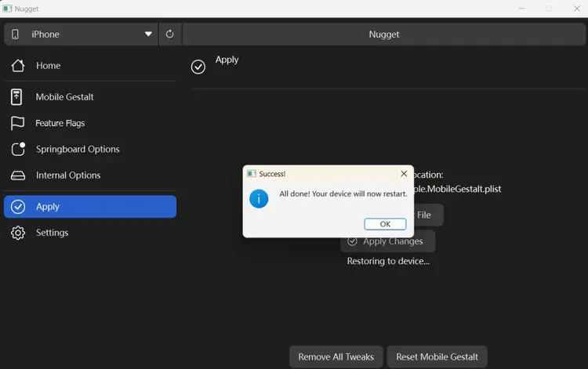Click the Home house icon
This screenshot has height=369, width=588.
(x=18, y=66)
